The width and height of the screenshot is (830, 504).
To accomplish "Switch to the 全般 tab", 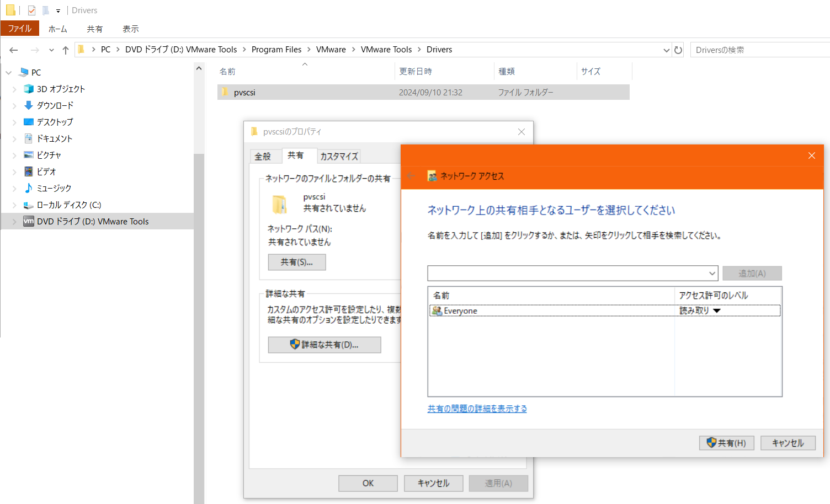I will (263, 157).
